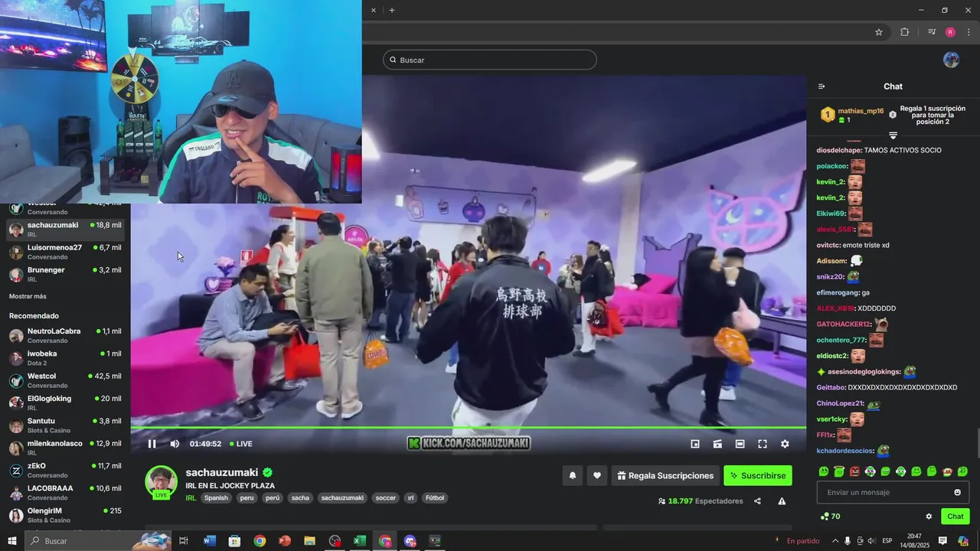Jump to LIVE in the player
Screen dimensions: 980x551
click(241, 444)
